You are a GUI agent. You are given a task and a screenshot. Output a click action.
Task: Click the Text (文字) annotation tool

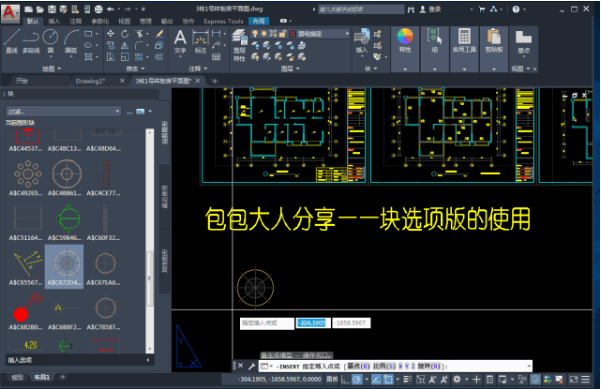click(x=180, y=41)
